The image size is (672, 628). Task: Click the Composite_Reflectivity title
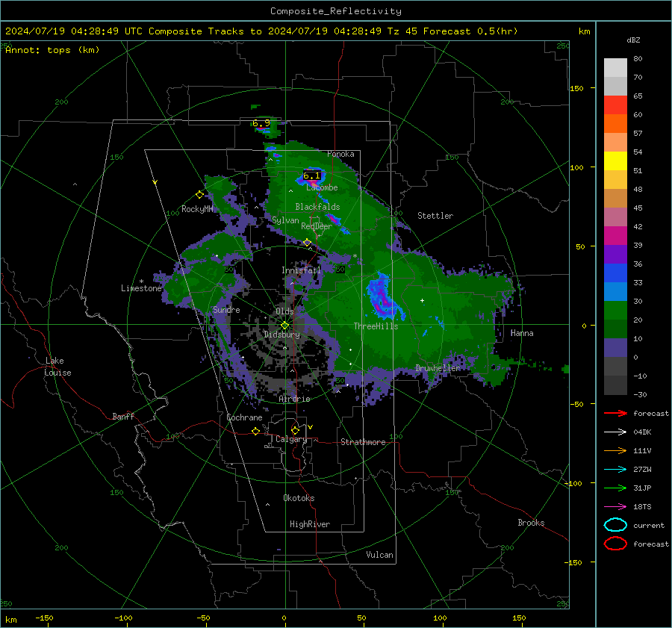click(x=336, y=11)
